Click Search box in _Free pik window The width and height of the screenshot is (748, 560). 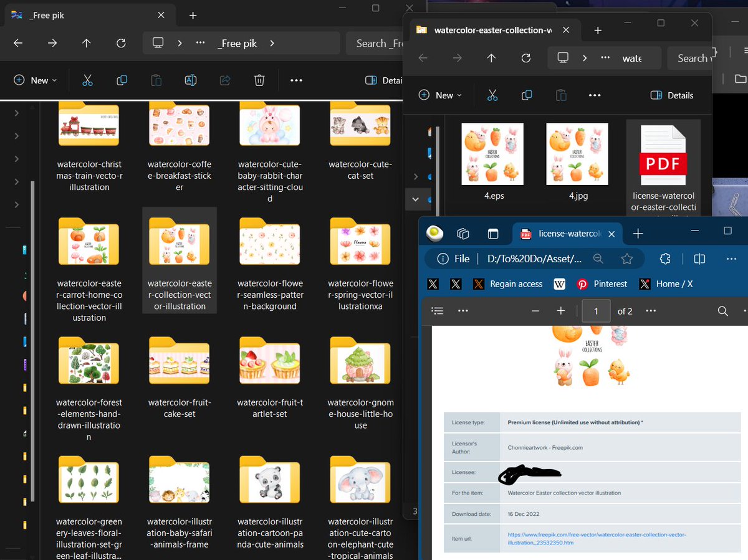click(x=375, y=43)
